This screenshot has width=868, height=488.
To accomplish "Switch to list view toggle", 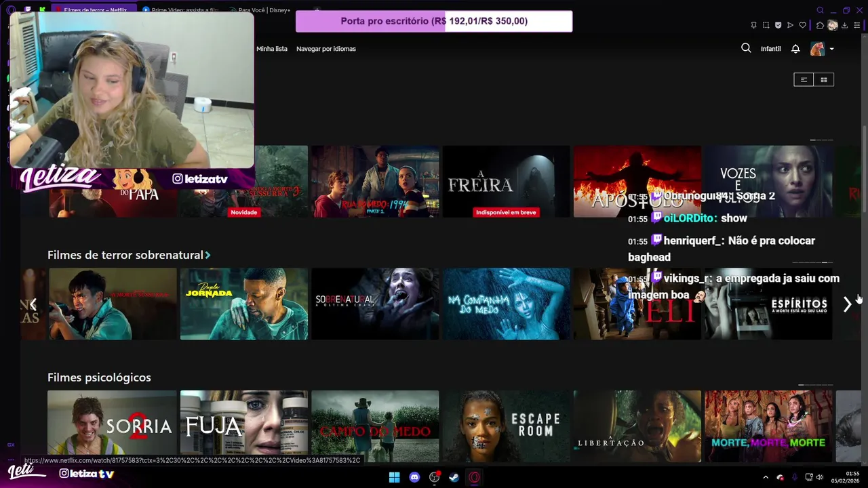I will click(804, 79).
